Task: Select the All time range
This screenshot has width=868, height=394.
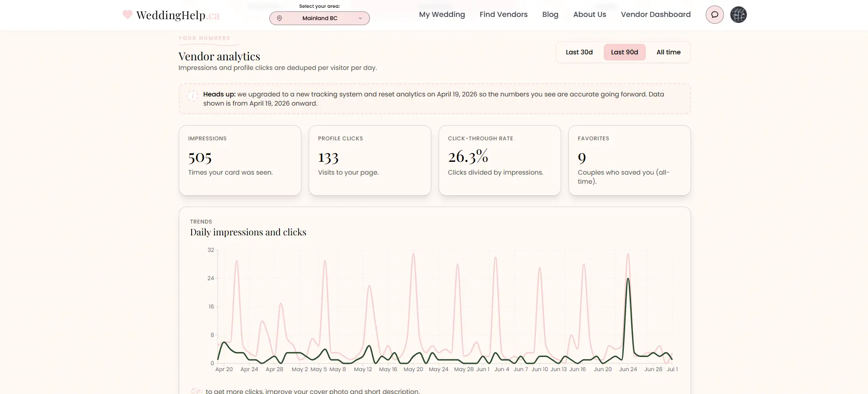Action: tap(668, 52)
